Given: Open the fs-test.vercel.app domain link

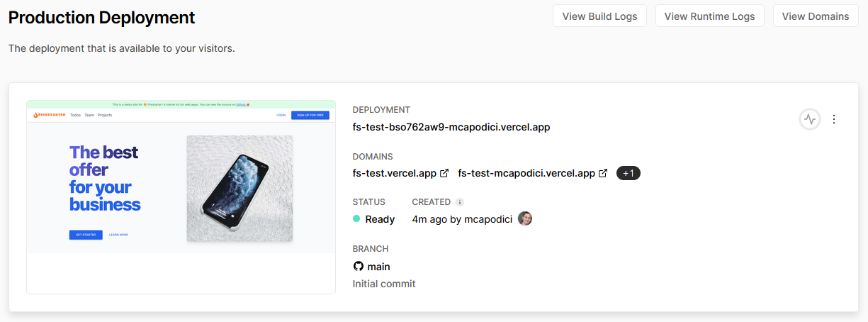Looking at the screenshot, I should (395, 173).
